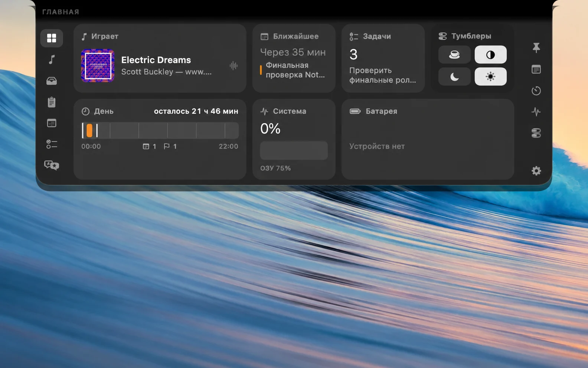588x368 pixels.
Task: Open the Задачи card showing 3 tasks
Action: 383,58
